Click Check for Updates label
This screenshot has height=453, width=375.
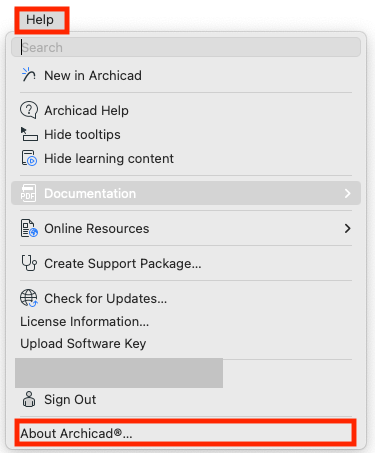105,298
